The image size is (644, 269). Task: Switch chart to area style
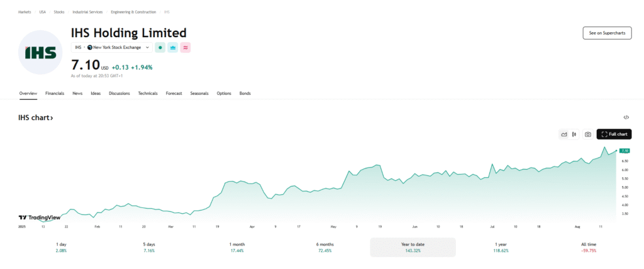point(564,134)
